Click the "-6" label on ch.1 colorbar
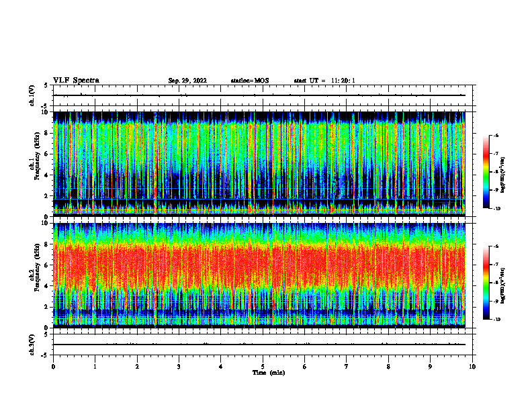This screenshot has width=532, height=411. pos(496,136)
